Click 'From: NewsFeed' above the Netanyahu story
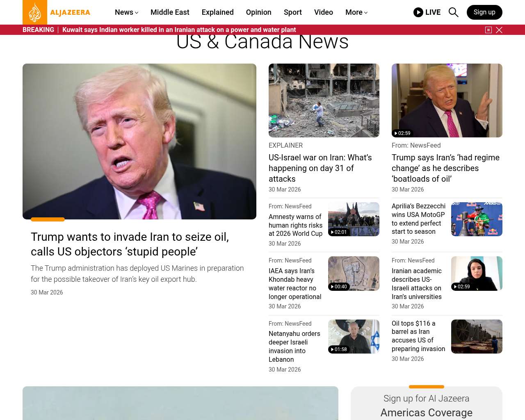 (290, 324)
